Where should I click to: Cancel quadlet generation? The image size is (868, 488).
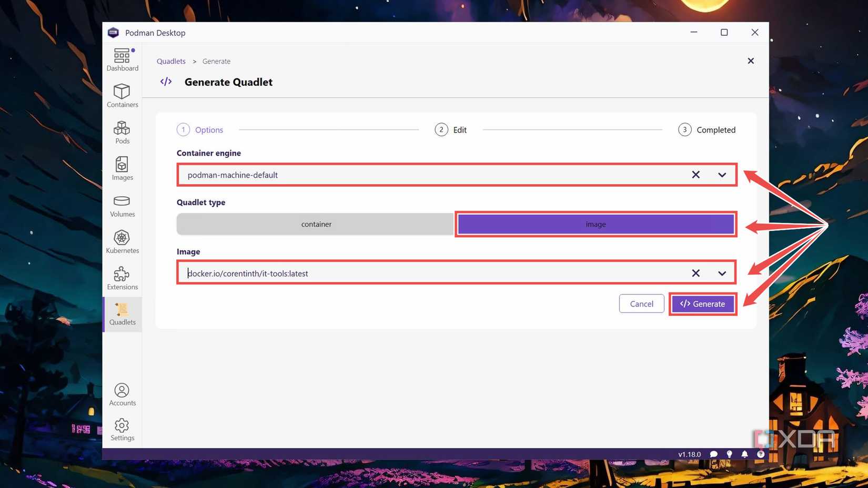(641, 303)
